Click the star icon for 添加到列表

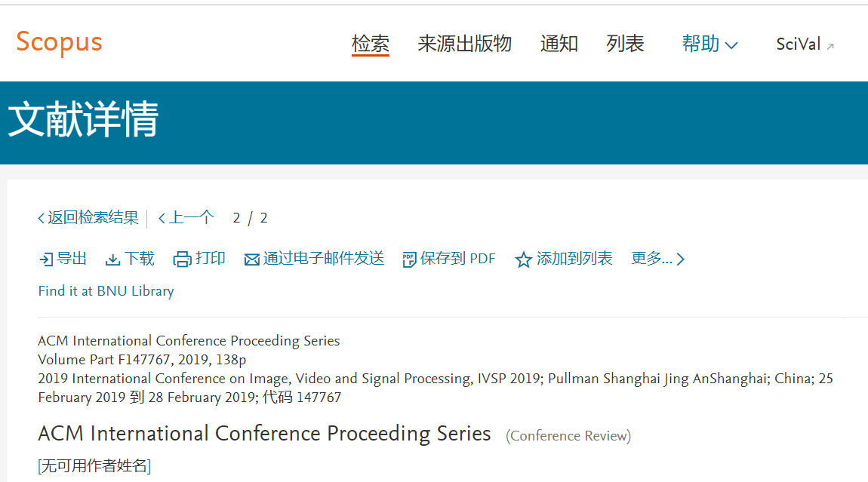pyautogui.click(x=523, y=259)
